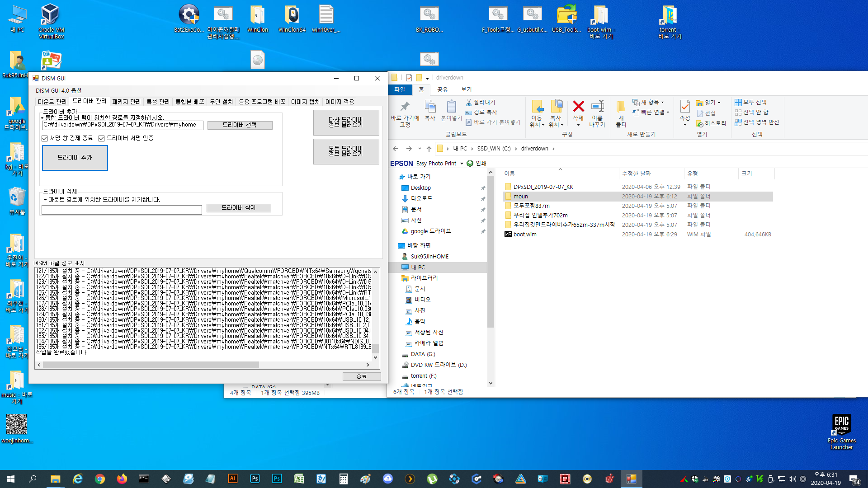Click the Pin to Quick Access icon in Explorer ribbon
This screenshot has width=868, height=488.
tap(405, 106)
